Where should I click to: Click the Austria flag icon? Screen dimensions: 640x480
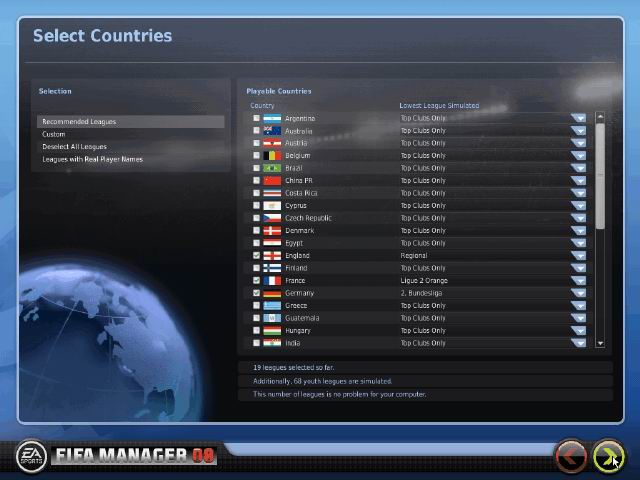(x=272, y=143)
